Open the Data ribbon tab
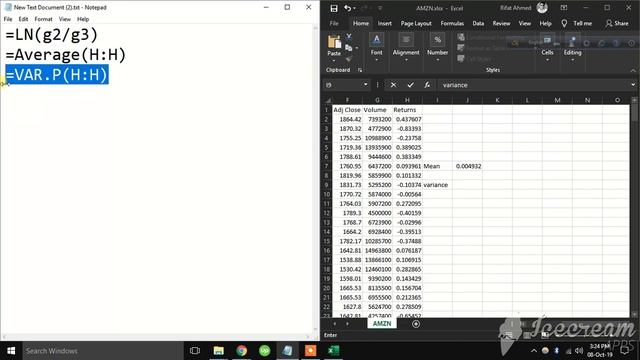This screenshot has width=640, height=360. [478, 23]
